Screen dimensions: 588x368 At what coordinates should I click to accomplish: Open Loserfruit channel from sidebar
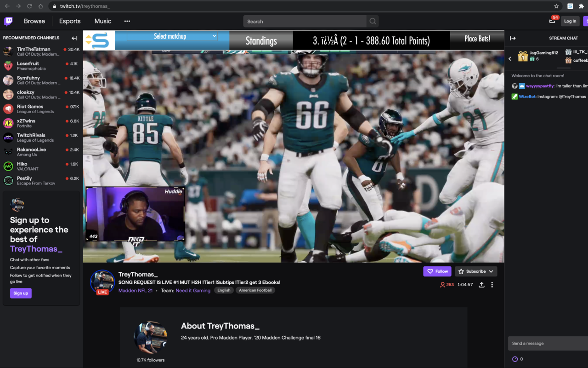pos(41,66)
